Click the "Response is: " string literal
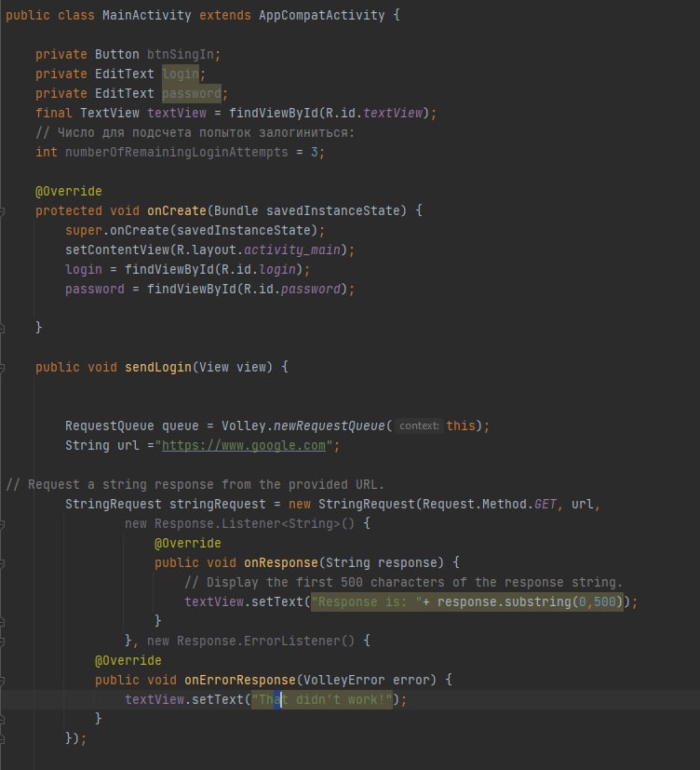The height and width of the screenshot is (770, 700). [x=366, y=602]
